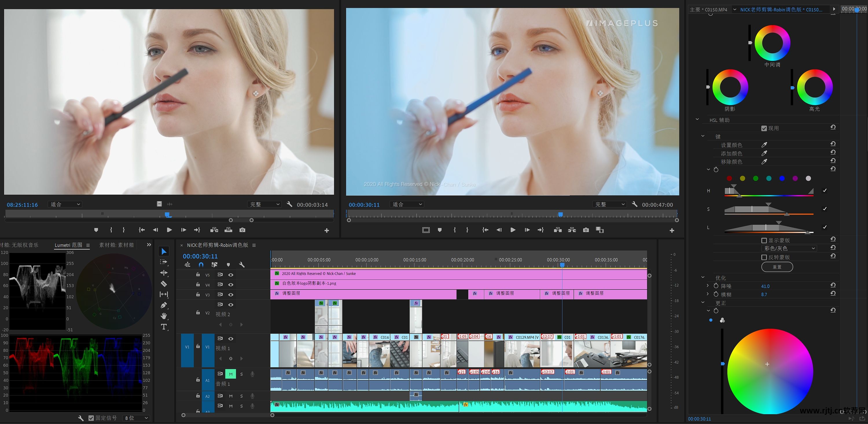
Task: Select the Hand tool
Action: tap(164, 316)
